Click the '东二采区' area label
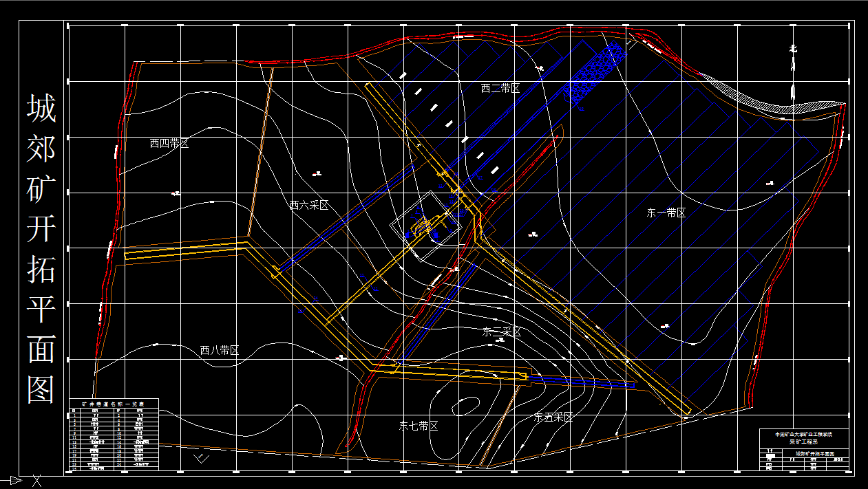The width and height of the screenshot is (868, 489). pyautogui.click(x=501, y=332)
